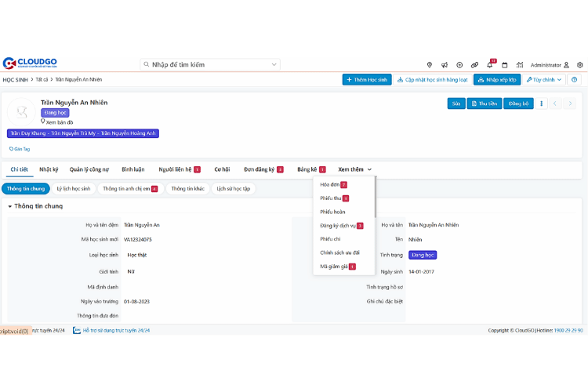Switch to the Nhật ký tab
Image resolution: width=588 pixels, height=392 pixels.
pyautogui.click(x=49, y=169)
